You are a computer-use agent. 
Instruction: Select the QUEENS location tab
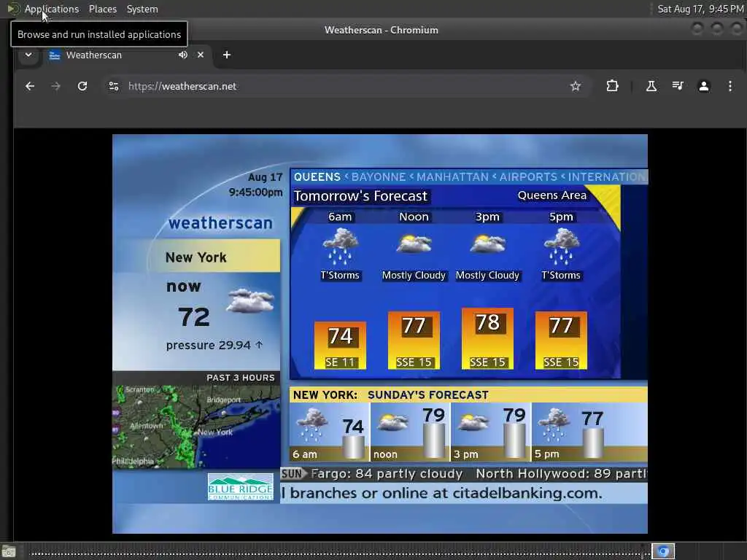(317, 177)
